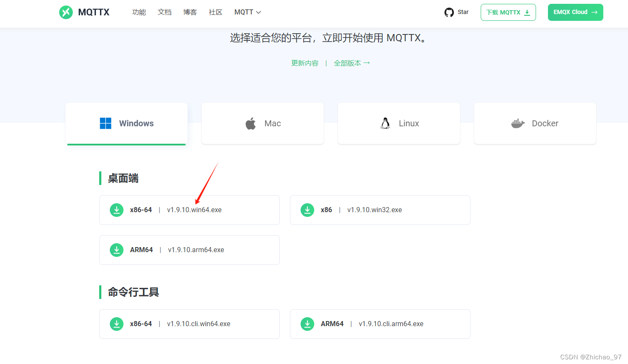Switch to the Linux platform tab
628x364 pixels.
(399, 124)
